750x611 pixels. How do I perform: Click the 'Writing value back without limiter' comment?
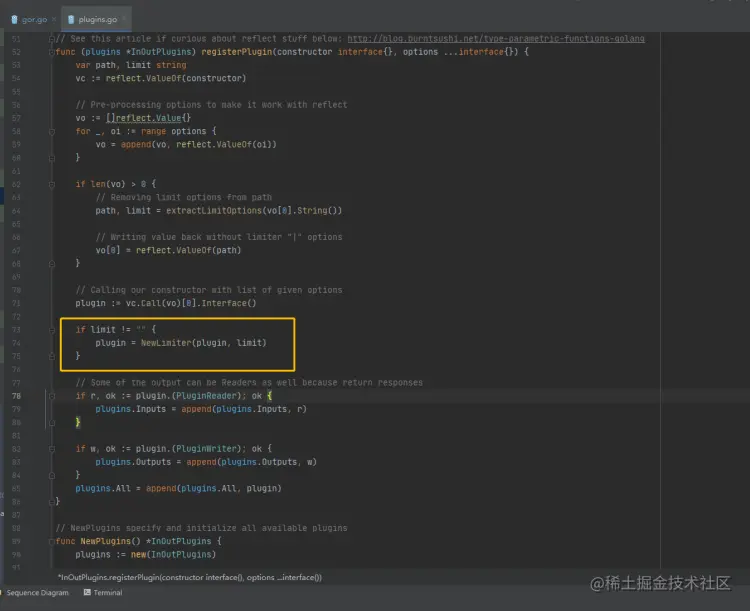coord(219,237)
